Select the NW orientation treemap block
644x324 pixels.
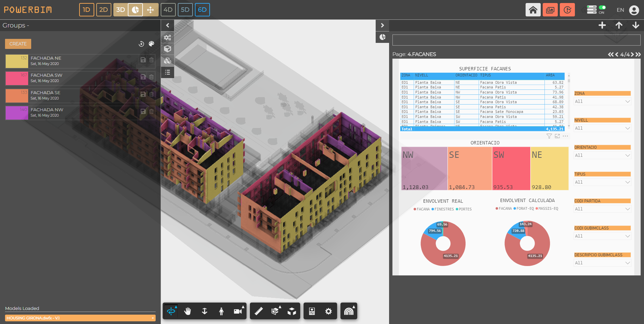(424, 169)
